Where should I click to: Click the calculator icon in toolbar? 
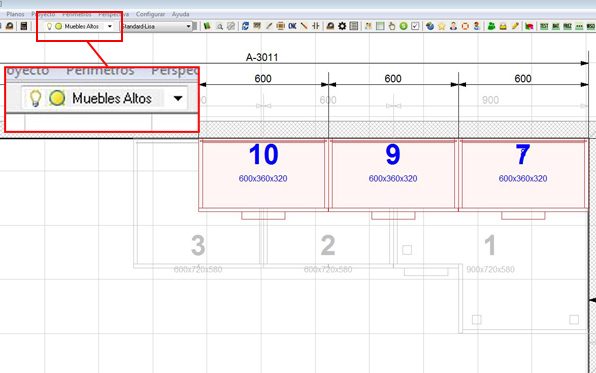tap(24, 26)
